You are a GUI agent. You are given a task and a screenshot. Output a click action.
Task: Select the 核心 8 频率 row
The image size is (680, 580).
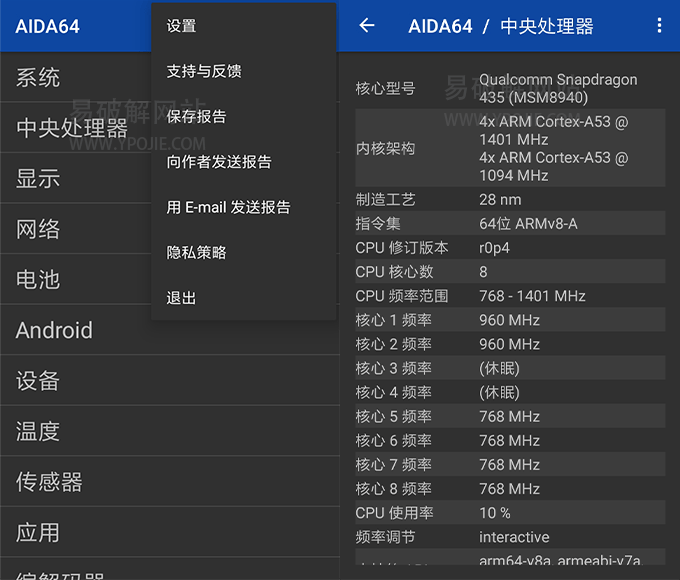point(510,488)
